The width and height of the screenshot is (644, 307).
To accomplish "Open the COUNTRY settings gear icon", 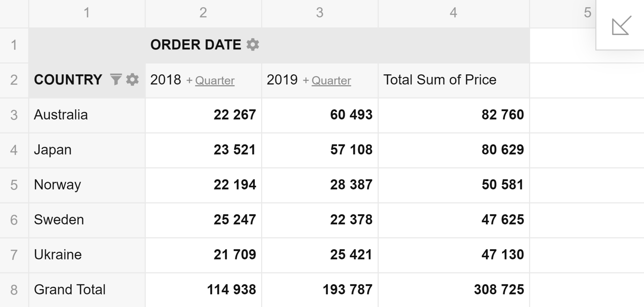I will tap(132, 79).
